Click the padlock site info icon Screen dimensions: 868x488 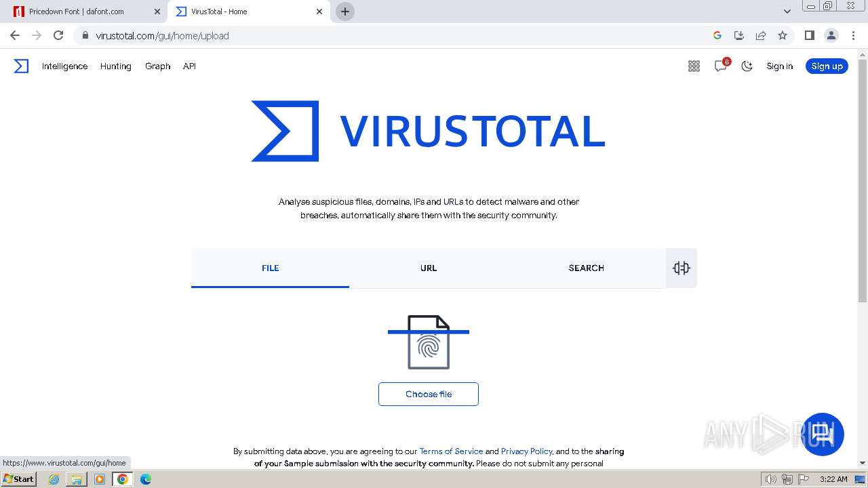click(85, 35)
